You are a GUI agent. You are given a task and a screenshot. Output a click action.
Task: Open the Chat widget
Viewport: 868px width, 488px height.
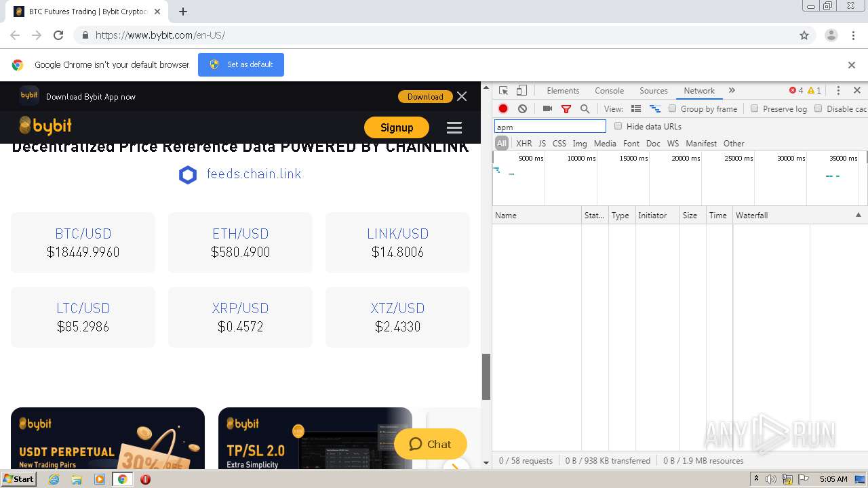point(431,445)
